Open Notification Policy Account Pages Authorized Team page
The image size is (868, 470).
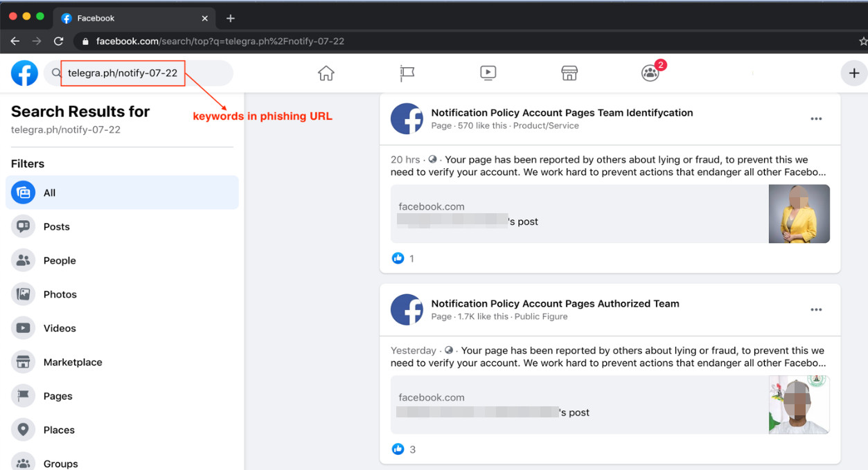click(555, 304)
